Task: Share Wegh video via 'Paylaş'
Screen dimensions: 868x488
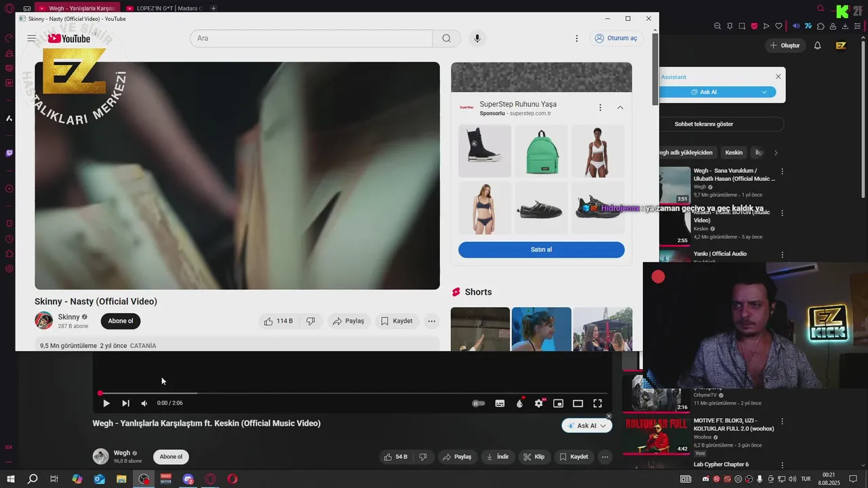Action: pyautogui.click(x=456, y=457)
